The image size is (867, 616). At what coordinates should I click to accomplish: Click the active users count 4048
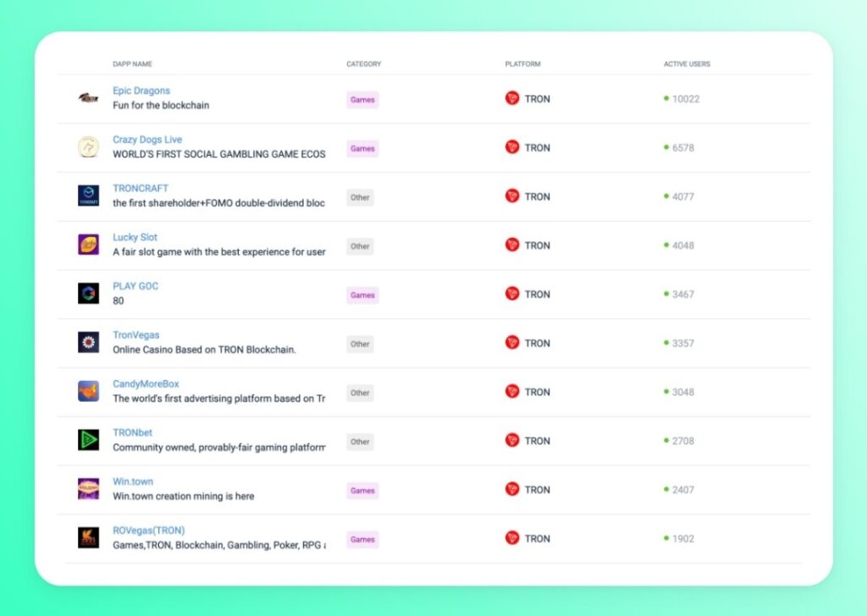(x=683, y=245)
